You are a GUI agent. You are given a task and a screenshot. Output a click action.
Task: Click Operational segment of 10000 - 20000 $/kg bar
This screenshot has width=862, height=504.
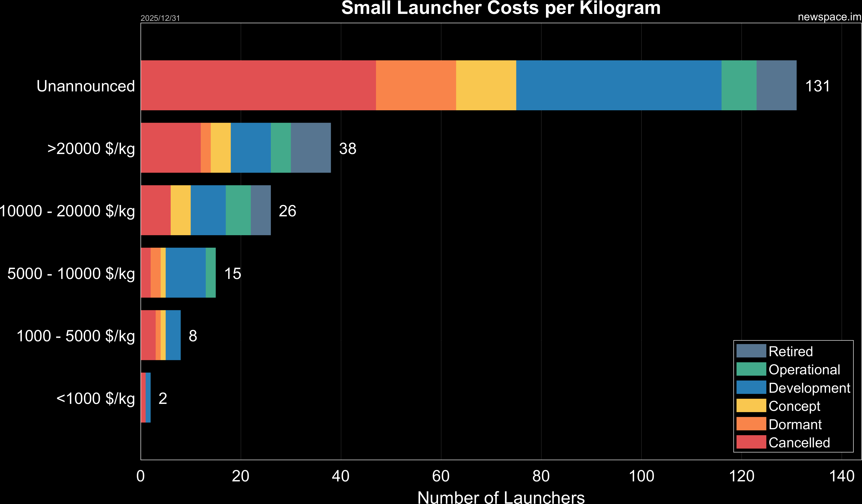pos(238,210)
